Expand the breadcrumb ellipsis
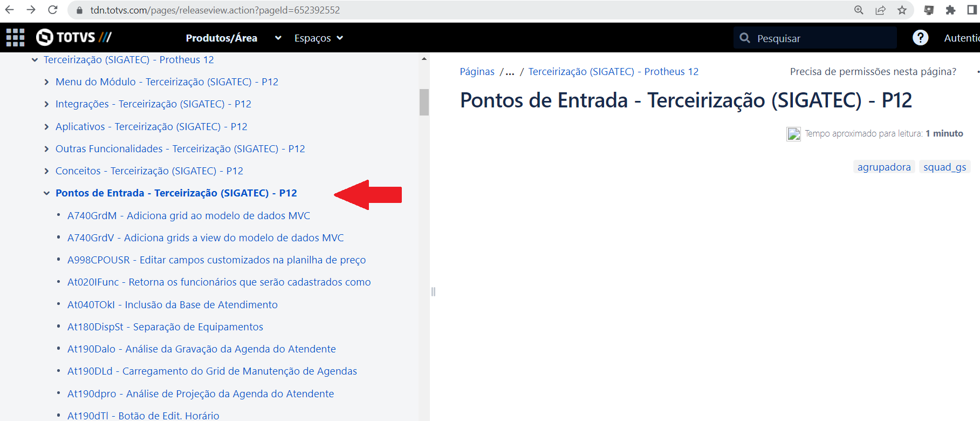Image resolution: width=980 pixels, height=421 pixels. pyautogui.click(x=510, y=72)
